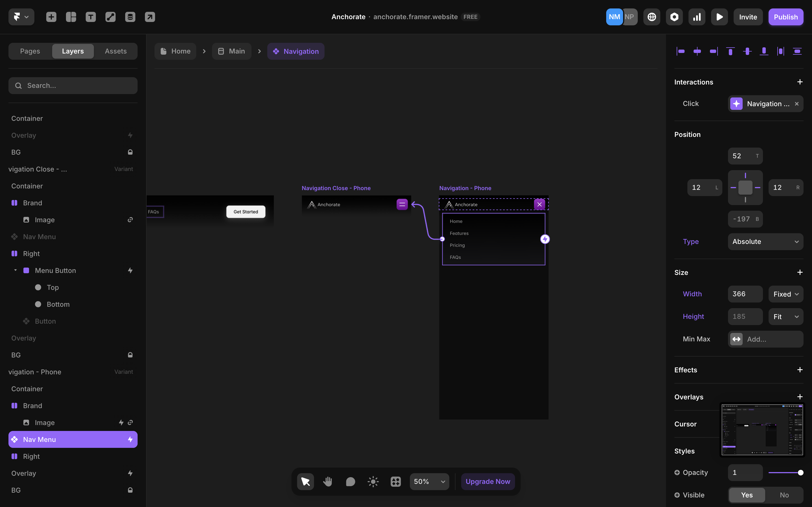Viewport: 812px width, 507px height.
Task: Set Visible to Yes
Action: click(x=747, y=495)
